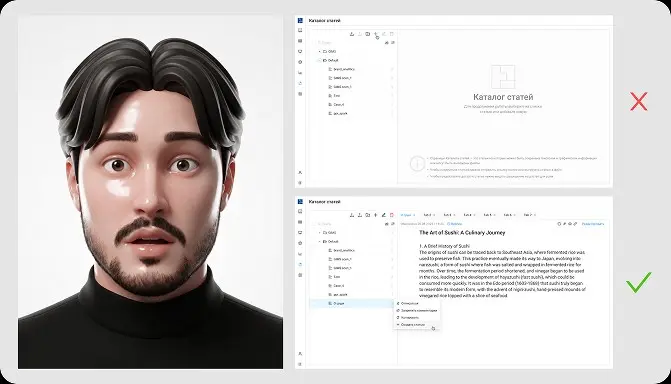Image resolution: width=671 pixels, height=384 pixels.
Task: Click the first upload icon in top window toolbar
Action: 352,34
